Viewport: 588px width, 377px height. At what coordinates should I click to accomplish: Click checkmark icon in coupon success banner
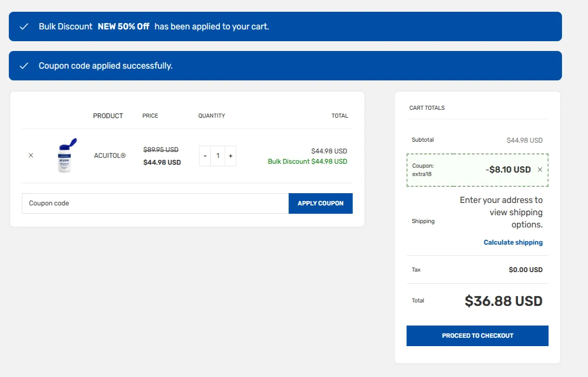(24, 66)
